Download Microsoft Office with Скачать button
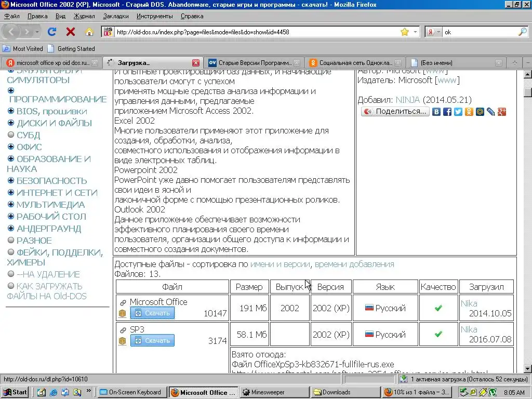The height and width of the screenshot is (399, 532). 152,313
